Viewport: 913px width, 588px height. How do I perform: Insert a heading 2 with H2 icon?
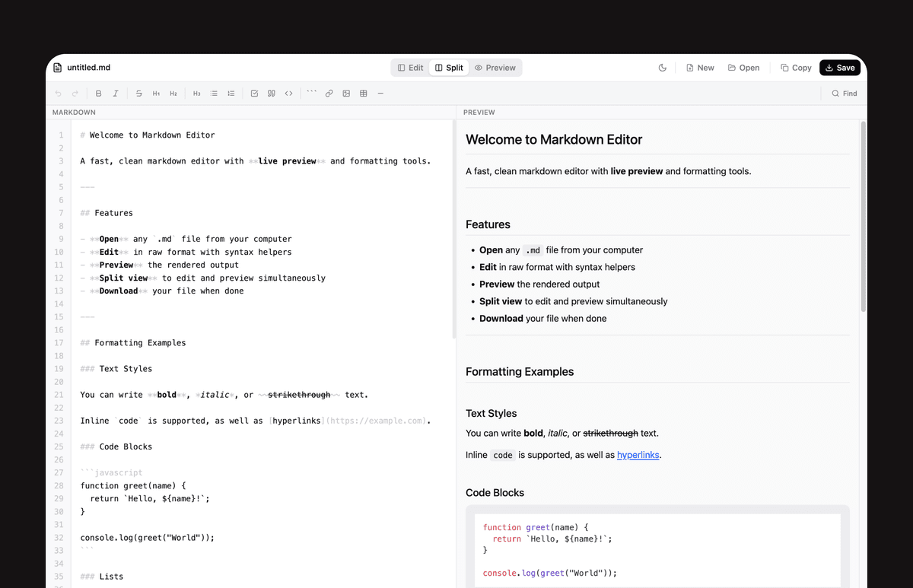point(173,94)
